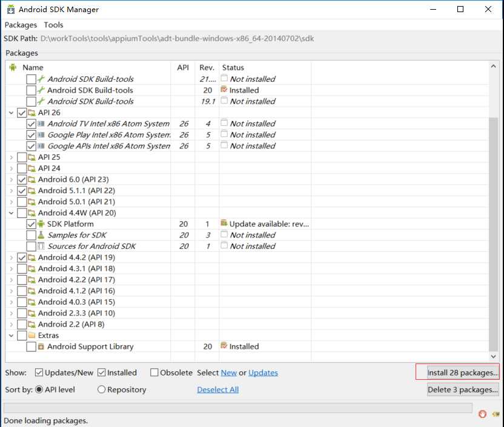504x427 pixels.
Task: Click the Android 2.2 (API 8) folder icon
Action: [x=31, y=325]
